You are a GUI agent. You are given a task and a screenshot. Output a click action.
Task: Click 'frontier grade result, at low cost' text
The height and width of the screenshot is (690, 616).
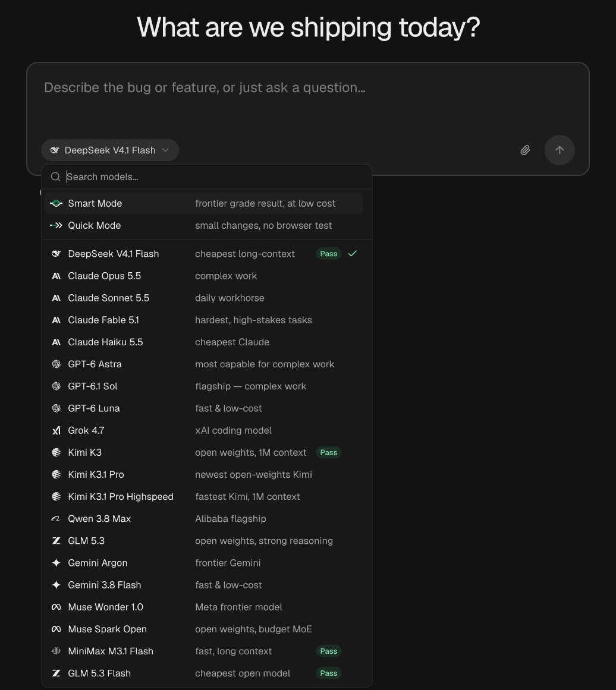[265, 203]
